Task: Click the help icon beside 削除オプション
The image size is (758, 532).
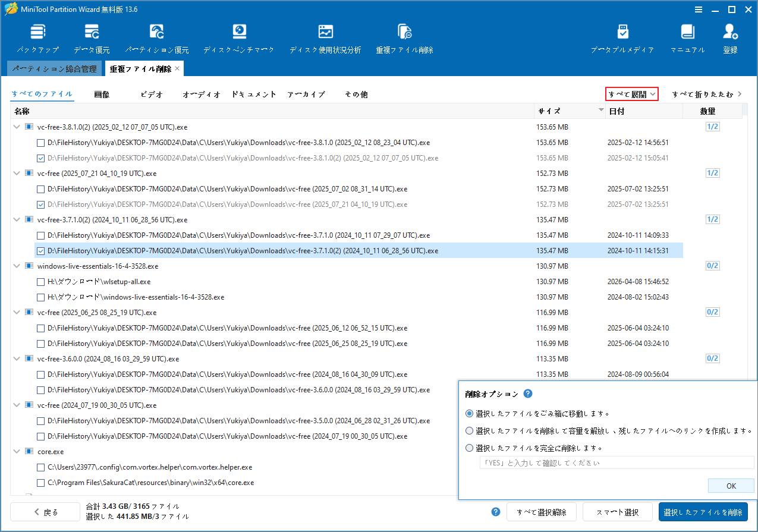Action: [527, 394]
